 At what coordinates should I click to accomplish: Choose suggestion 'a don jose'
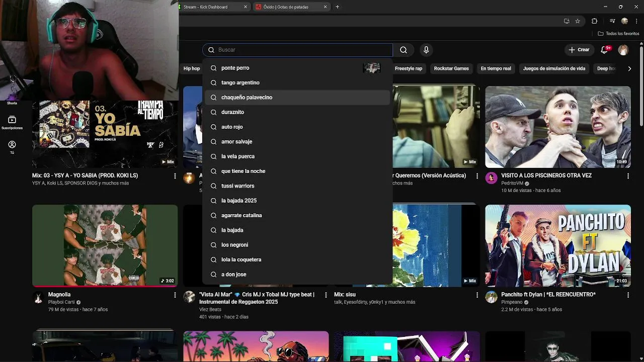[x=297, y=275]
